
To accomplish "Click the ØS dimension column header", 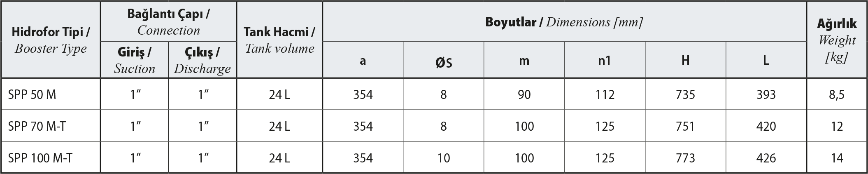I will [x=443, y=61].
